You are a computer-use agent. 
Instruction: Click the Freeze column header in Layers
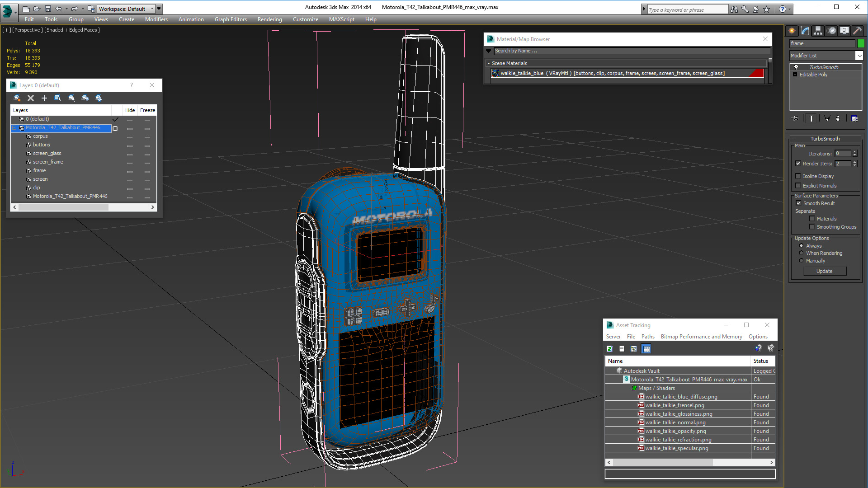[148, 110]
